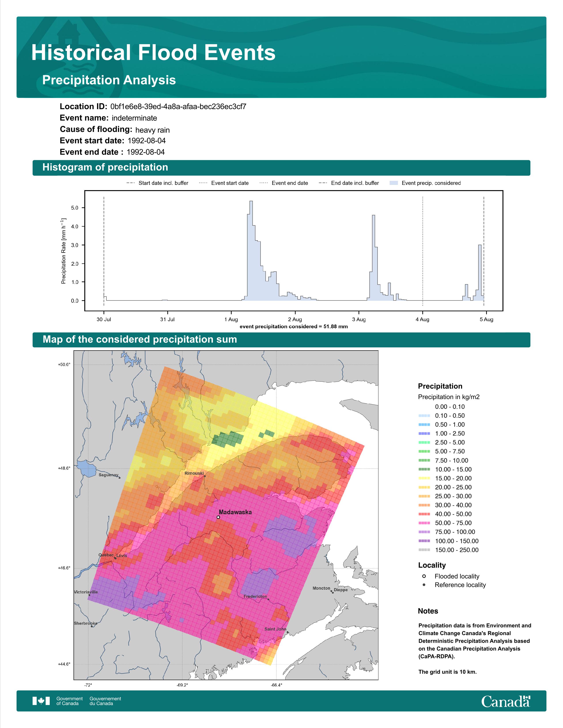Click the Fredericton reference locality dot

[x=268, y=599]
